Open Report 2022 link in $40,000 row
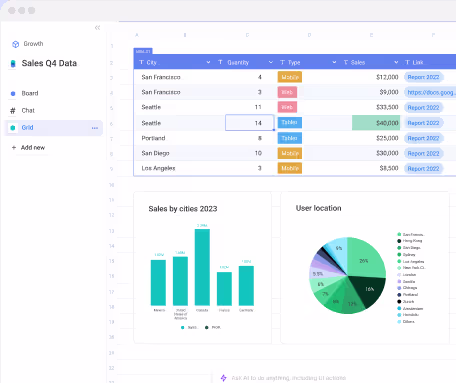This screenshot has height=383, width=456. point(423,123)
